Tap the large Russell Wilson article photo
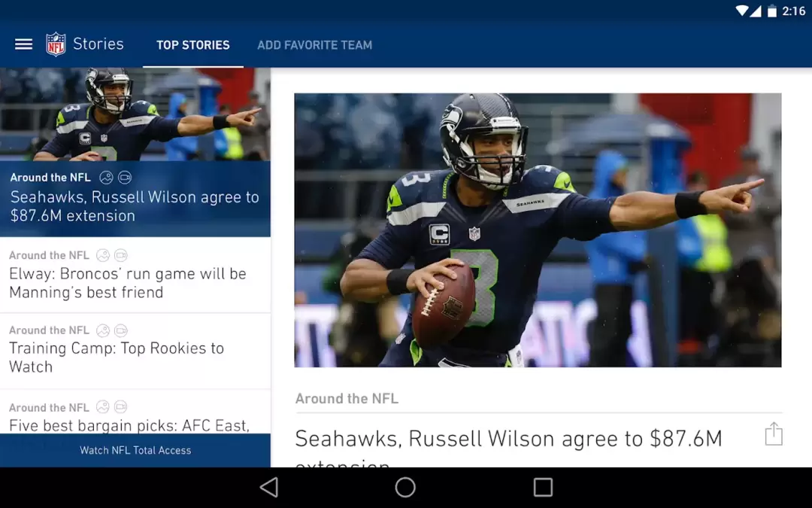The image size is (812, 508). (x=538, y=230)
